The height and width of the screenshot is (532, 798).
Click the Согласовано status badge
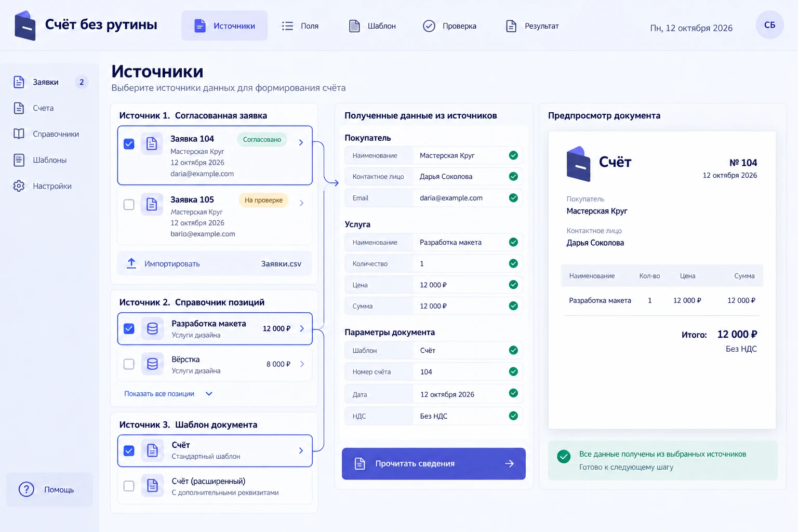coord(262,139)
